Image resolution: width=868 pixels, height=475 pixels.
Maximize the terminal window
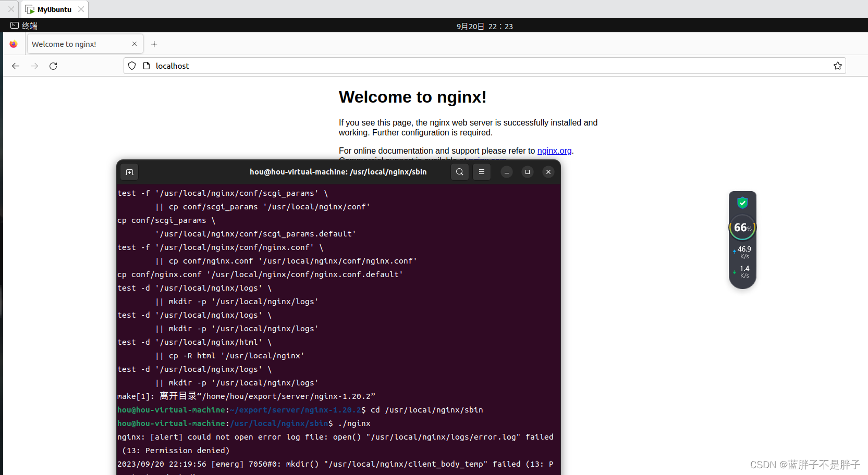(528, 172)
